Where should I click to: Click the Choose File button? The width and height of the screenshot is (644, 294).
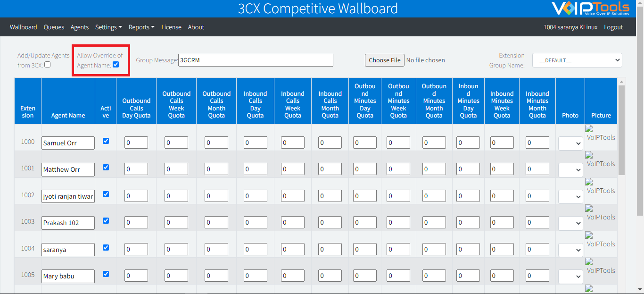[385, 60]
